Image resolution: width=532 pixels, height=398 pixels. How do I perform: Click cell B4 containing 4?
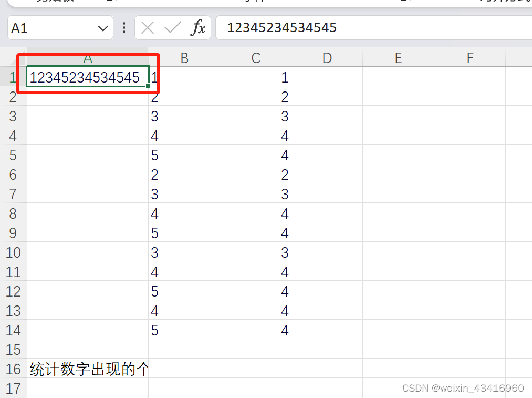(x=184, y=136)
